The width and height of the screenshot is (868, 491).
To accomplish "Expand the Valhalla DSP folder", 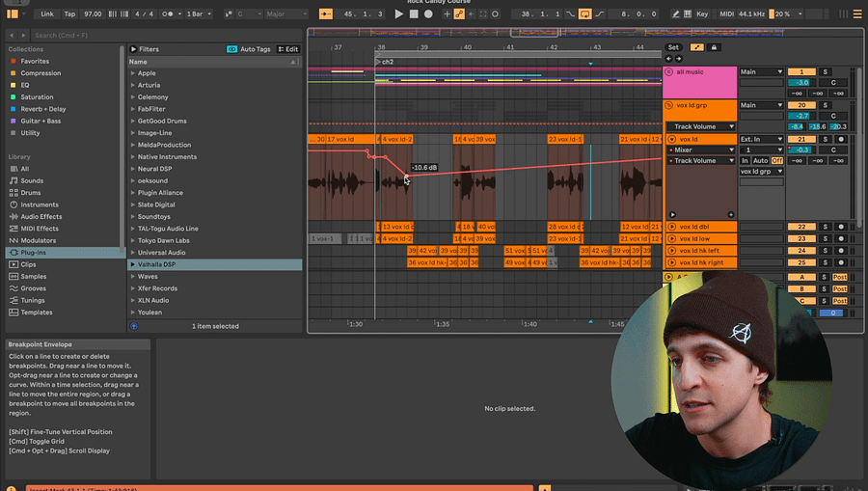I will coord(133,264).
